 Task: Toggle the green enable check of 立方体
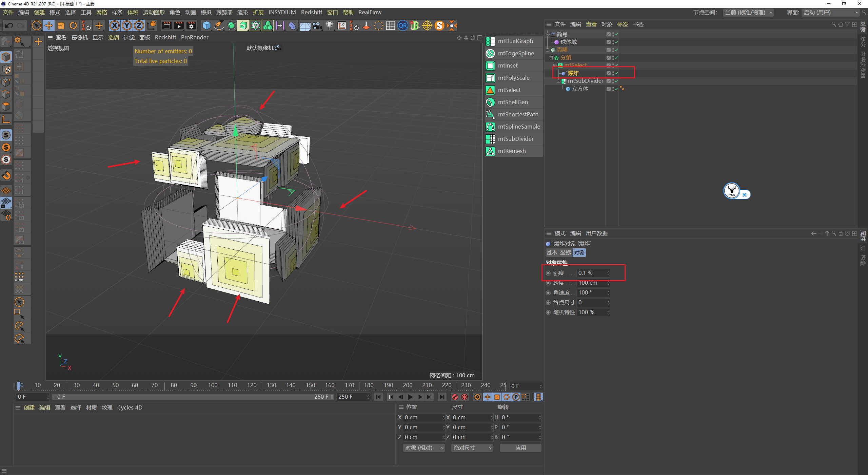pyautogui.click(x=616, y=89)
